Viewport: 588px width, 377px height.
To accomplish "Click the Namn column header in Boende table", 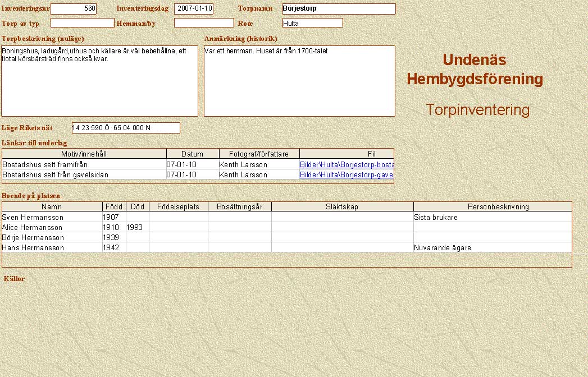I will tap(52, 206).
